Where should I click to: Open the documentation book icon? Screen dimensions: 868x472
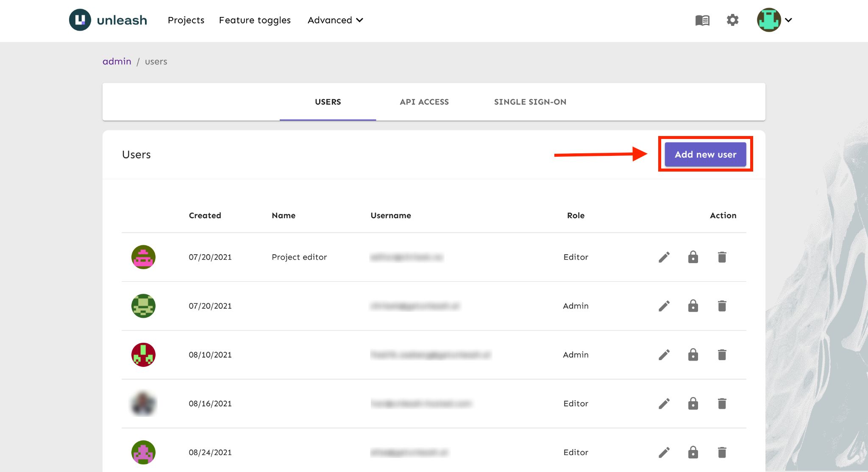pyautogui.click(x=702, y=20)
